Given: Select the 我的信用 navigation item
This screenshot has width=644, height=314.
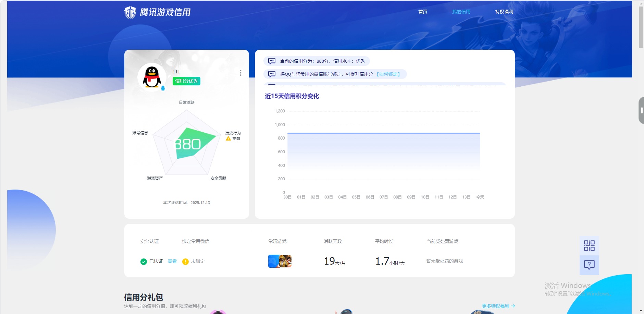Looking at the screenshot, I should coord(460,11).
